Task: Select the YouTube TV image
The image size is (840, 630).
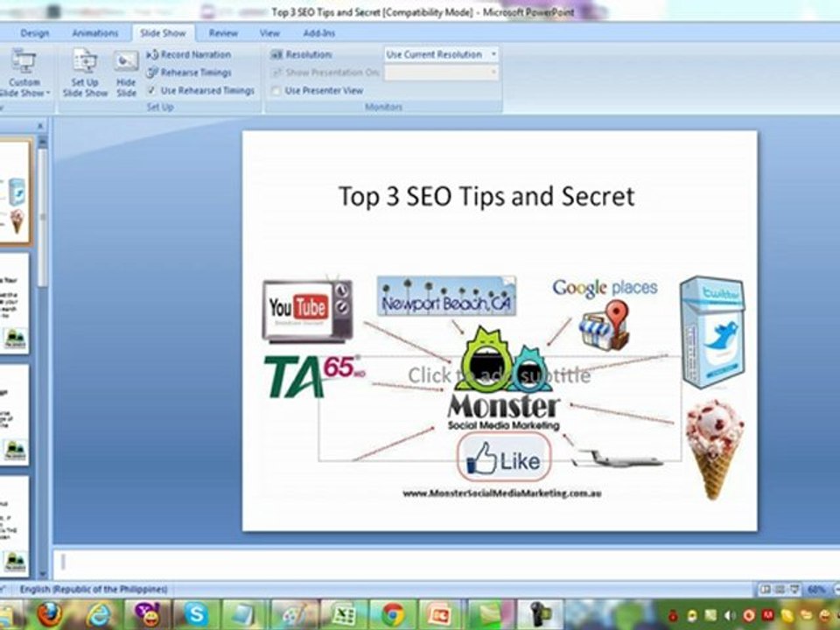Action: 307,311
